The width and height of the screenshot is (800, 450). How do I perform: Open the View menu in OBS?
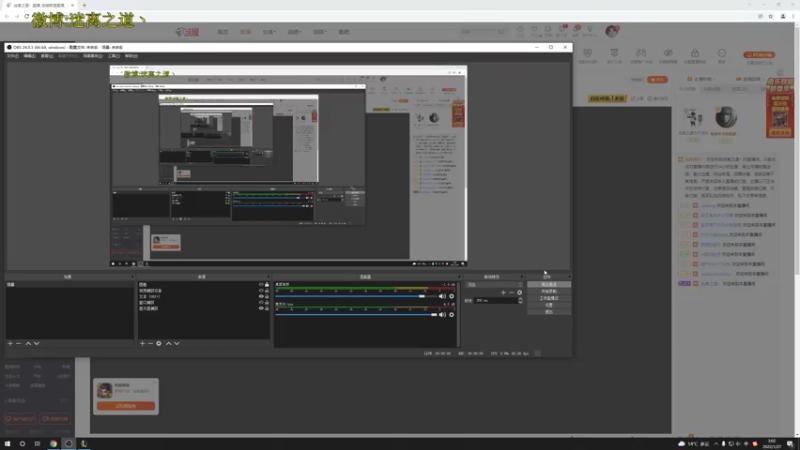point(47,56)
